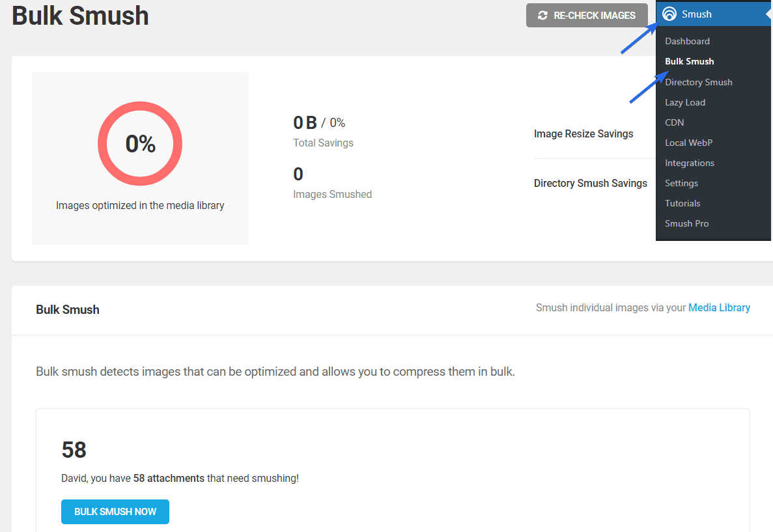
Task: Click the '58 attachments' bold text
Action: coord(169,478)
